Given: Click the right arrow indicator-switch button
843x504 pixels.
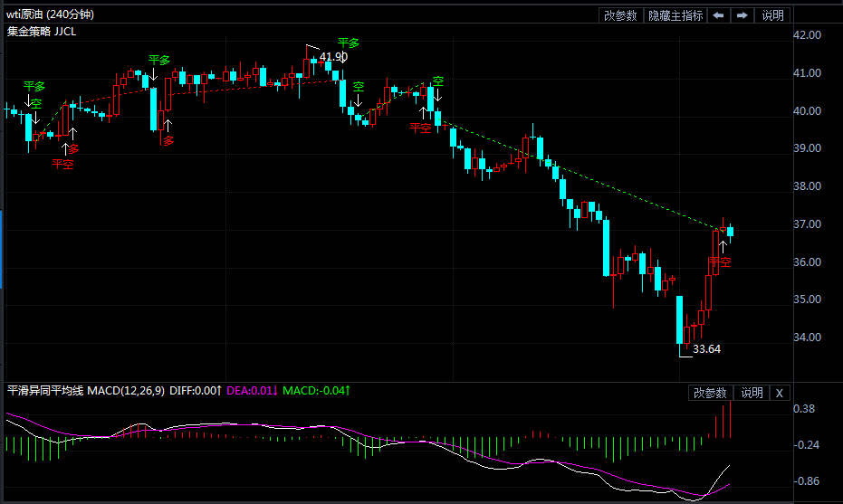Looking at the screenshot, I should click(742, 15).
